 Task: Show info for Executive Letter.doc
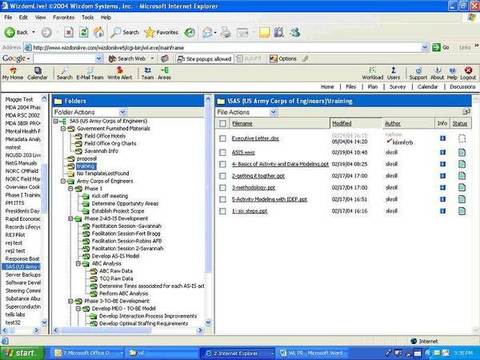pyautogui.click(x=443, y=138)
